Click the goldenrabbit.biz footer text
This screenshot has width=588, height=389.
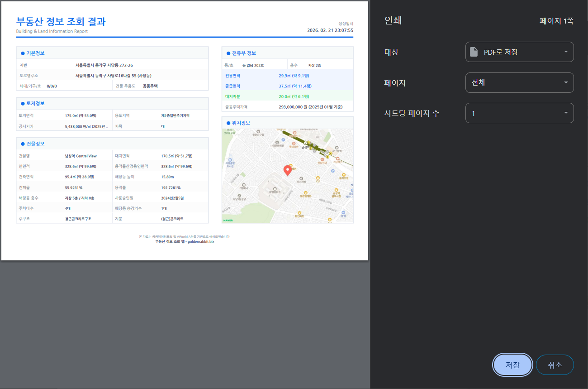(x=185, y=241)
